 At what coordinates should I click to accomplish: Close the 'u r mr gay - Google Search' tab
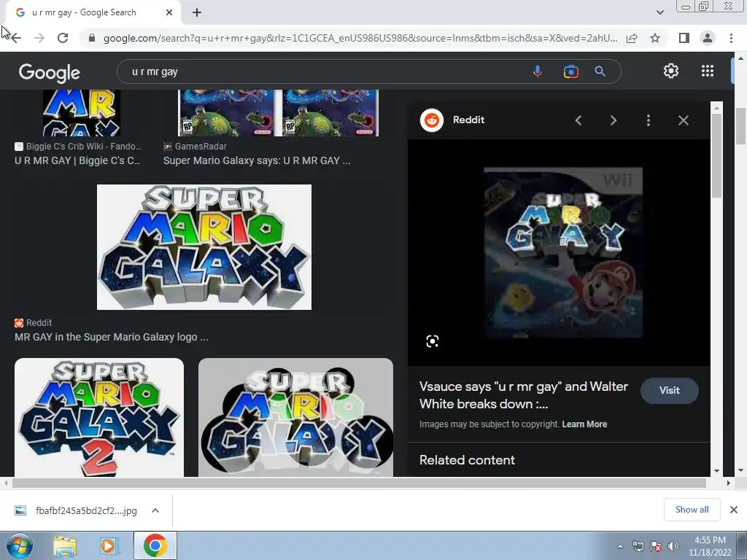(x=169, y=13)
